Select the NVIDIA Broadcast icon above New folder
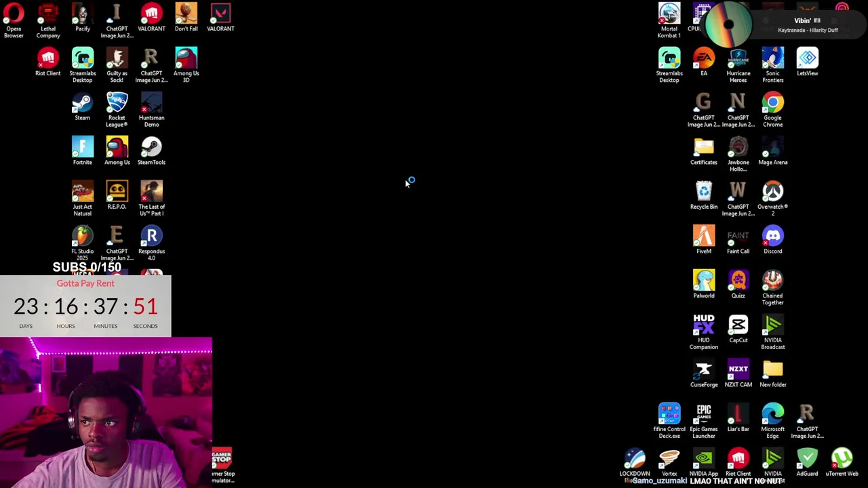Image resolution: width=868 pixels, height=488 pixels. [773, 332]
